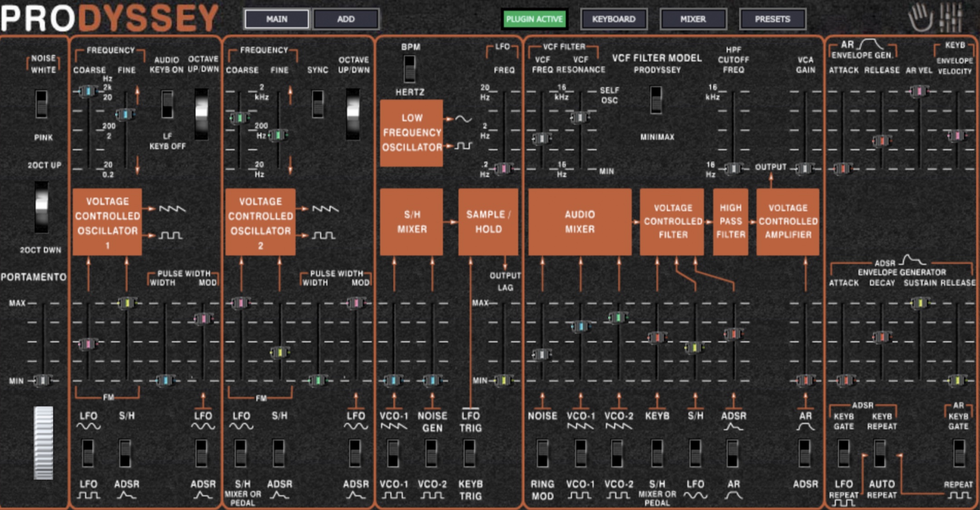Click the Sample / Hold block
The image size is (980, 510).
[x=488, y=222]
